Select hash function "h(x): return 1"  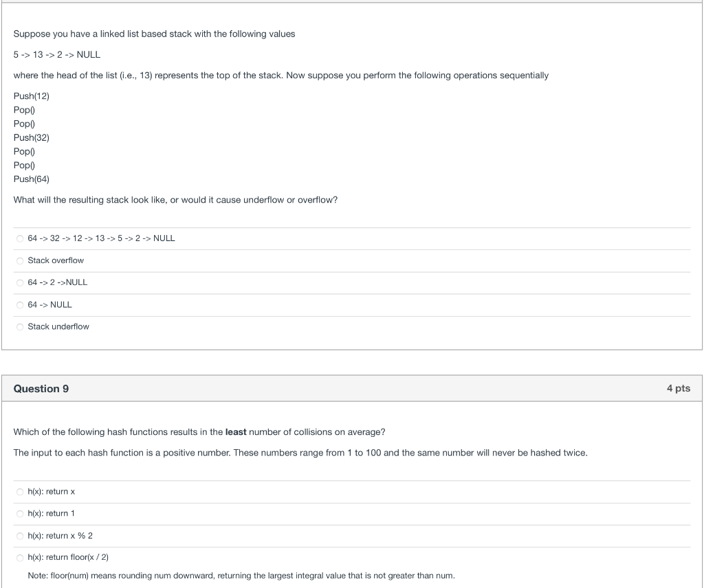51,513
